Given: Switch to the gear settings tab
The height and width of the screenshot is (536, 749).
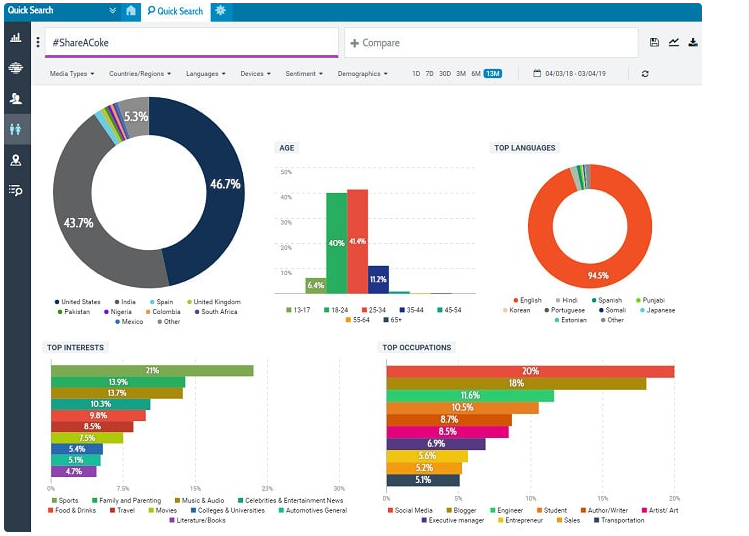Looking at the screenshot, I should (x=220, y=11).
